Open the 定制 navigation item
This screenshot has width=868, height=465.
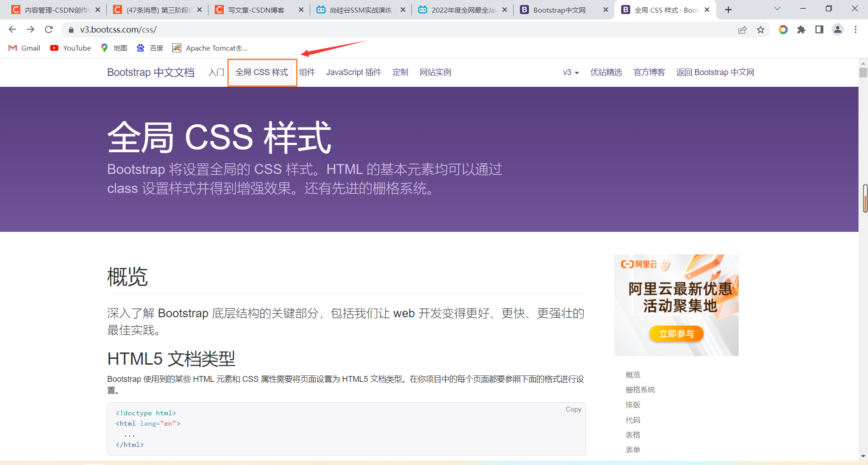pos(400,72)
